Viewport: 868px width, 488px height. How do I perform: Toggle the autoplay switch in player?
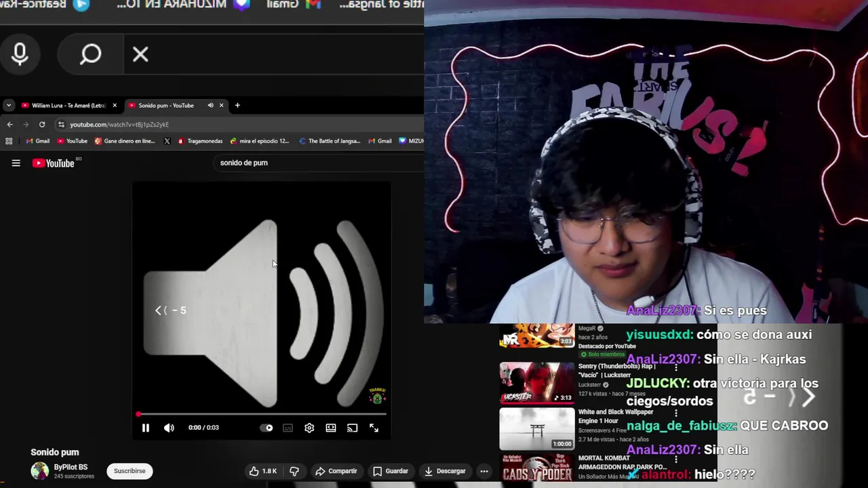(x=267, y=428)
